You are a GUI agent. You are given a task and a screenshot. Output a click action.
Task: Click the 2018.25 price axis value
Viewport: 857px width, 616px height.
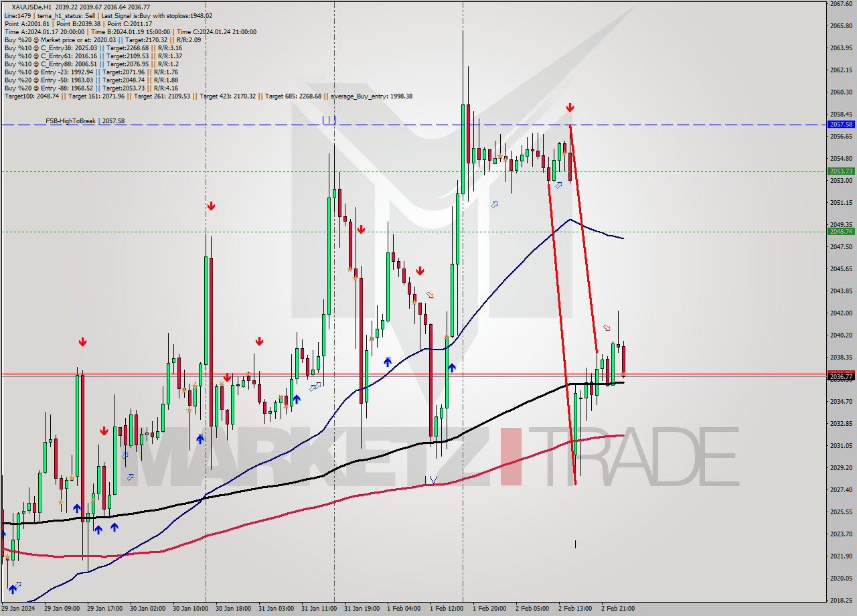pyautogui.click(x=840, y=601)
